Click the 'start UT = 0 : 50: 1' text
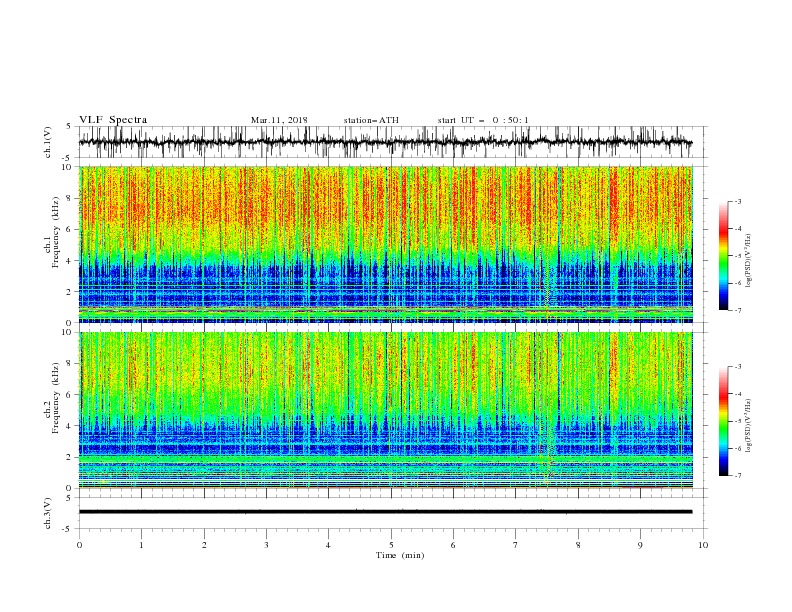Viewport: 792px width, 612px height. [x=483, y=120]
